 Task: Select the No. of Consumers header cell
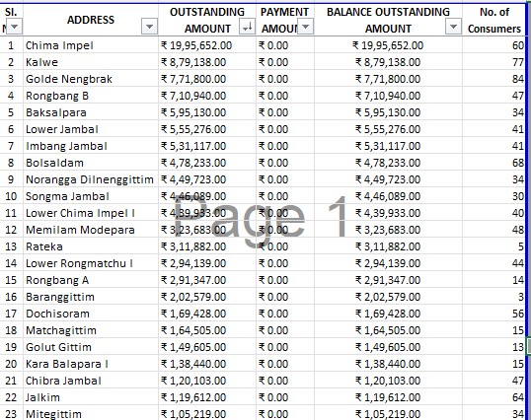point(494,20)
